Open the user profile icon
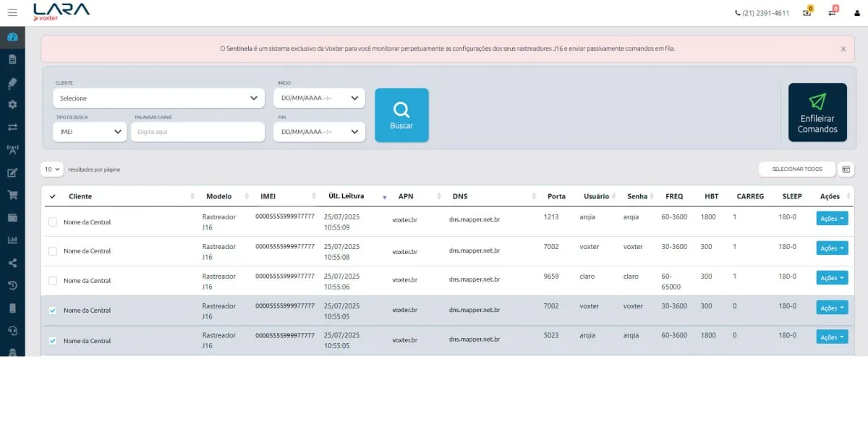The image size is (868, 430). click(x=857, y=13)
